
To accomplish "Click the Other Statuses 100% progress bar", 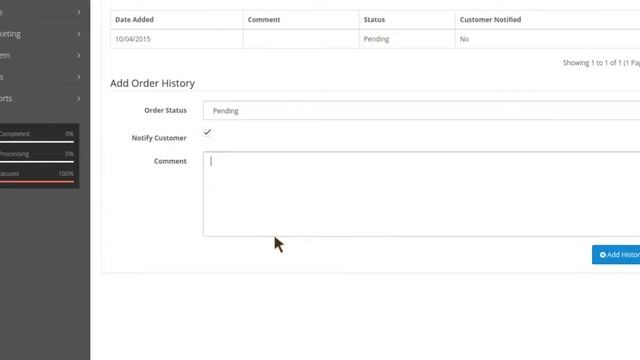I will pos(37,182).
